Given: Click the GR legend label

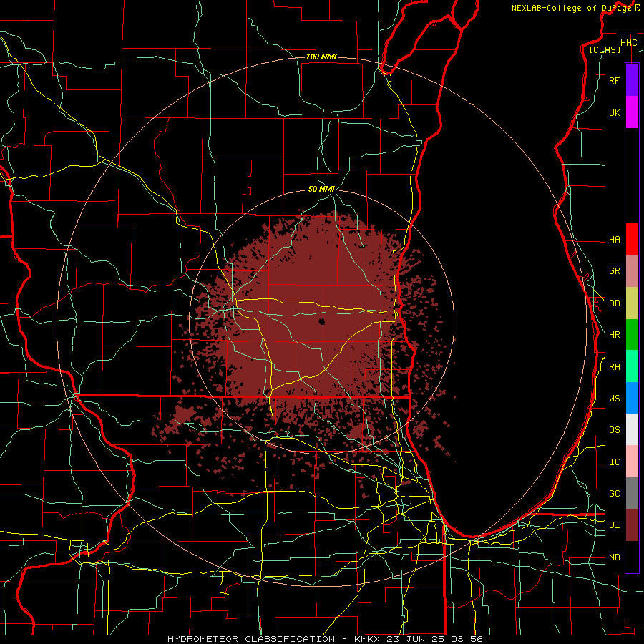Looking at the screenshot, I should [x=614, y=271].
